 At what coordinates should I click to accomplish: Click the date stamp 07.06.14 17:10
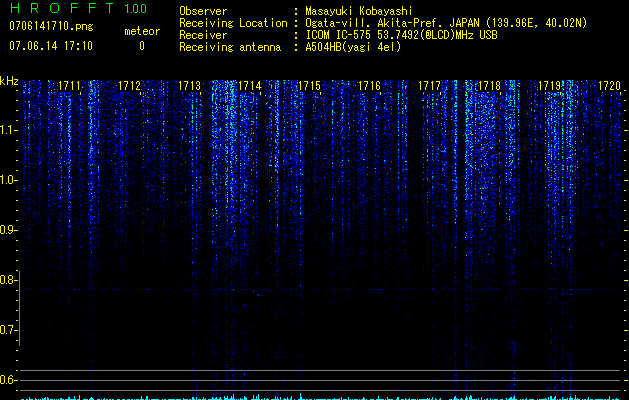point(51,46)
